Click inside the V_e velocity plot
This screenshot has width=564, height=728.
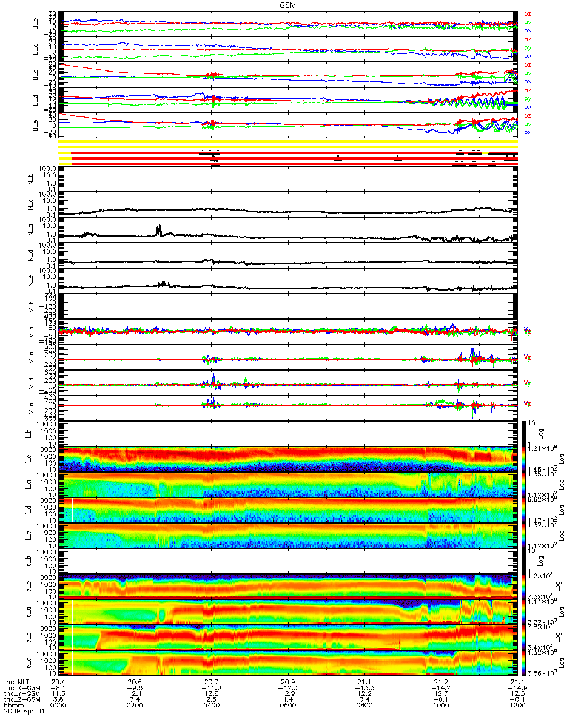pyautogui.click(x=288, y=408)
